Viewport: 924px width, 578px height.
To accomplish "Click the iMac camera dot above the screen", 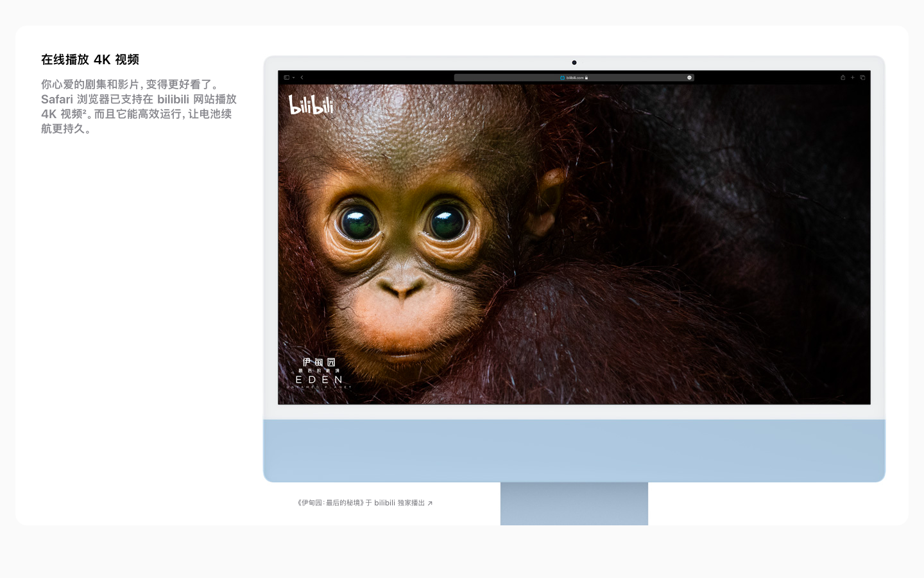I will (574, 63).
